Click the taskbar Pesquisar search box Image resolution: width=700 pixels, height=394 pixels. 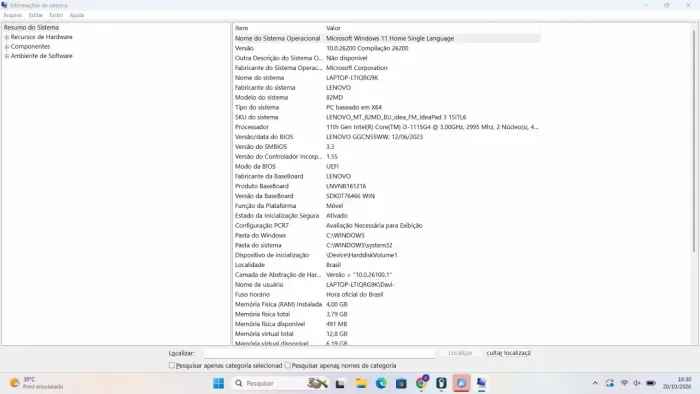tap(280, 383)
